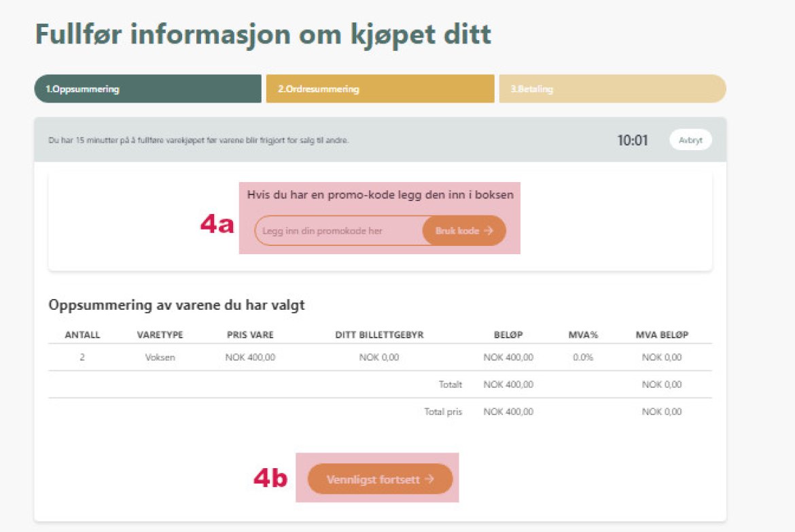Go to step 3.Betaling

tap(612, 89)
